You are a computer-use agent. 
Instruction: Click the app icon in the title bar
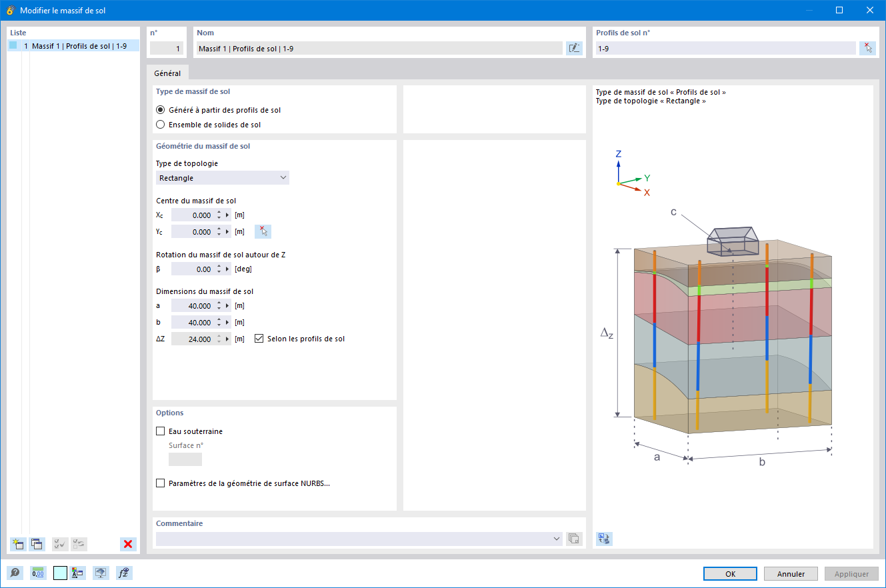click(10, 10)
